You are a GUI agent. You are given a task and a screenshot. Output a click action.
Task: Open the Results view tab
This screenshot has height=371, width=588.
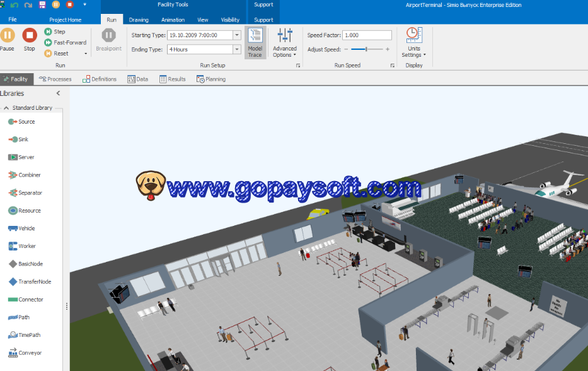tap(173, 79)
